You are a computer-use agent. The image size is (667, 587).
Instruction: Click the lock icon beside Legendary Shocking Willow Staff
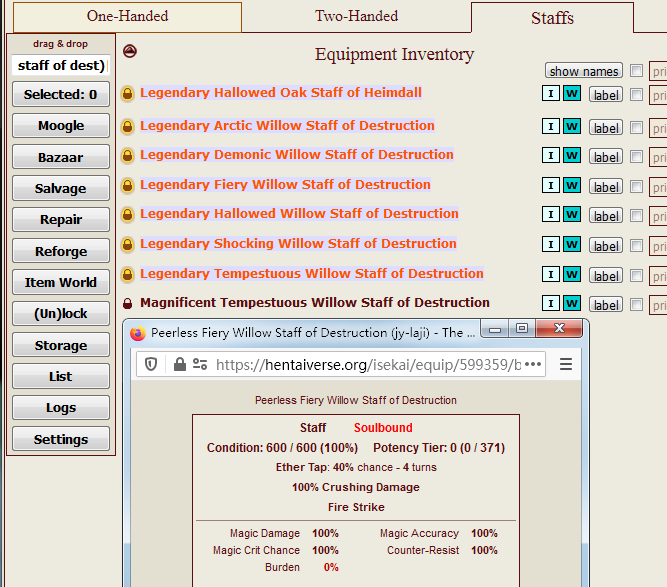pyautogui.click(x=127, y=244)
